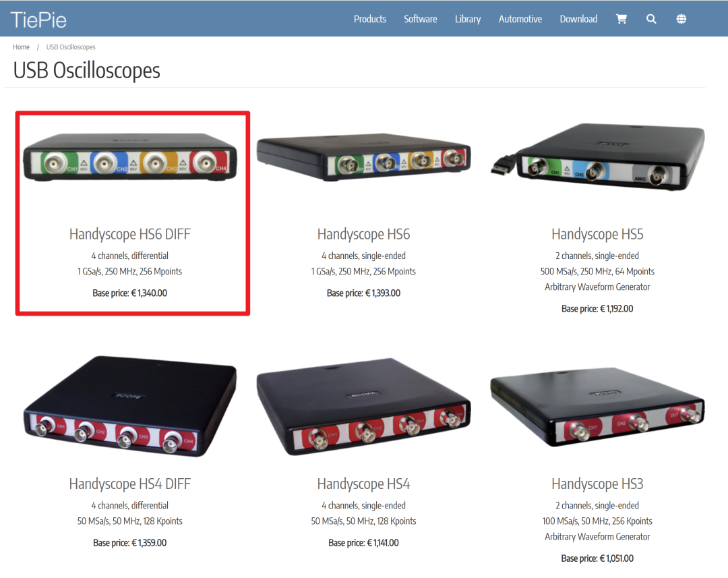Click the Handyscope HS6 DIFF product image
The height and width of the screenshot is (578, 728).
click(130, 156)
